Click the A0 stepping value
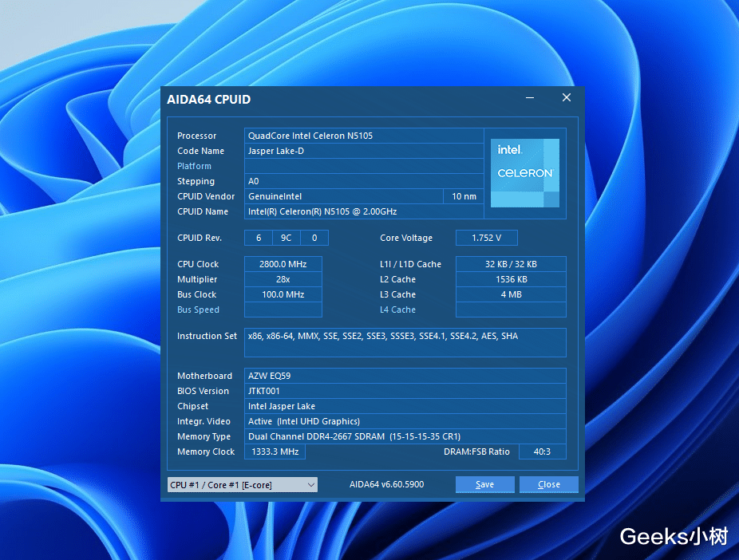739x560 pixels. click(x=364, y=181)
